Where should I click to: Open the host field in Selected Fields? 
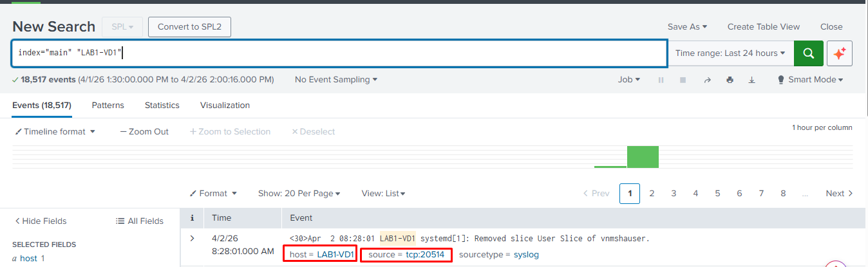tap(29, 259)
